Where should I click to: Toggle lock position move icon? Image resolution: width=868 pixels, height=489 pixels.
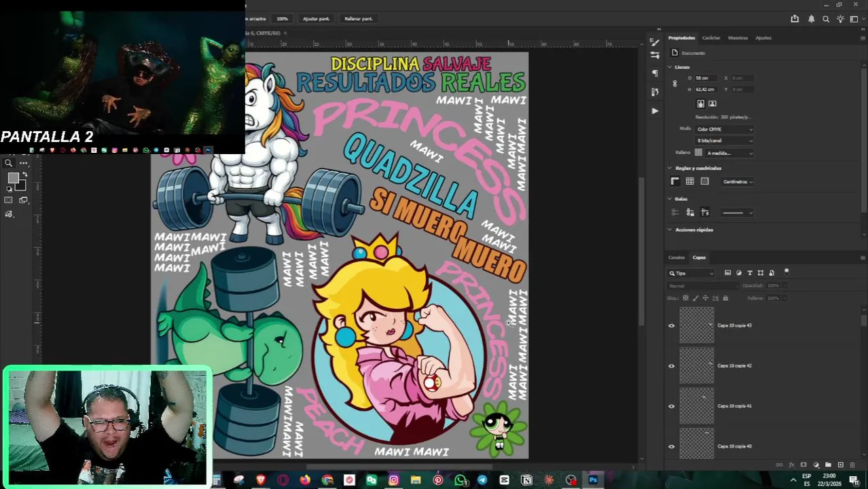(705, 297)
